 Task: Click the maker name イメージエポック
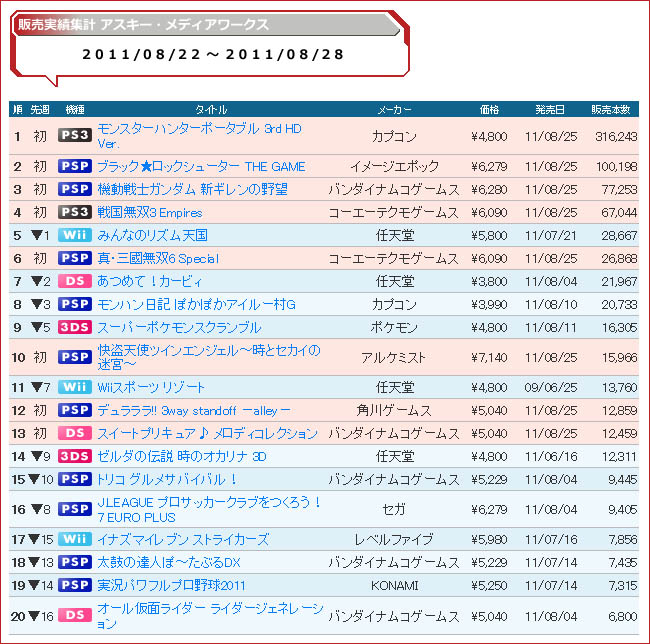[394, 166]
